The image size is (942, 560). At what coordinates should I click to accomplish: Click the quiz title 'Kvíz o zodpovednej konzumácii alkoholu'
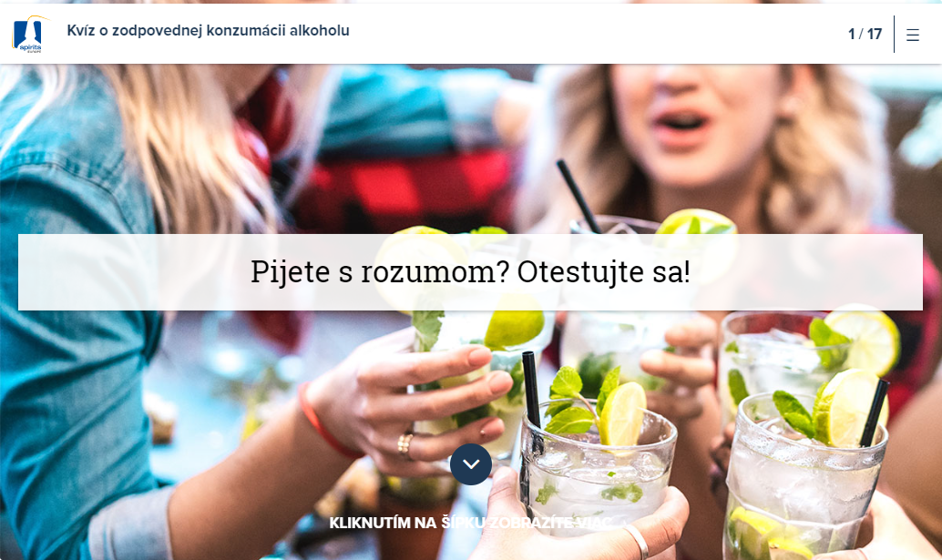(x=208, y=31)
